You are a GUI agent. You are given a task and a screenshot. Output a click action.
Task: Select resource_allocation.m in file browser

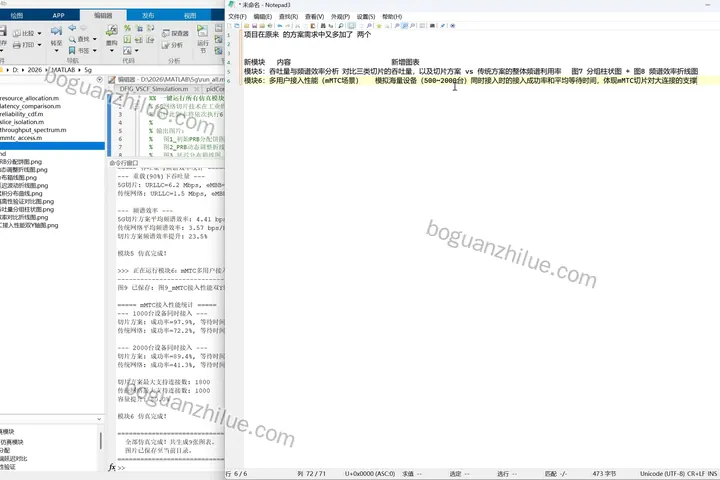tap(29, 98)
